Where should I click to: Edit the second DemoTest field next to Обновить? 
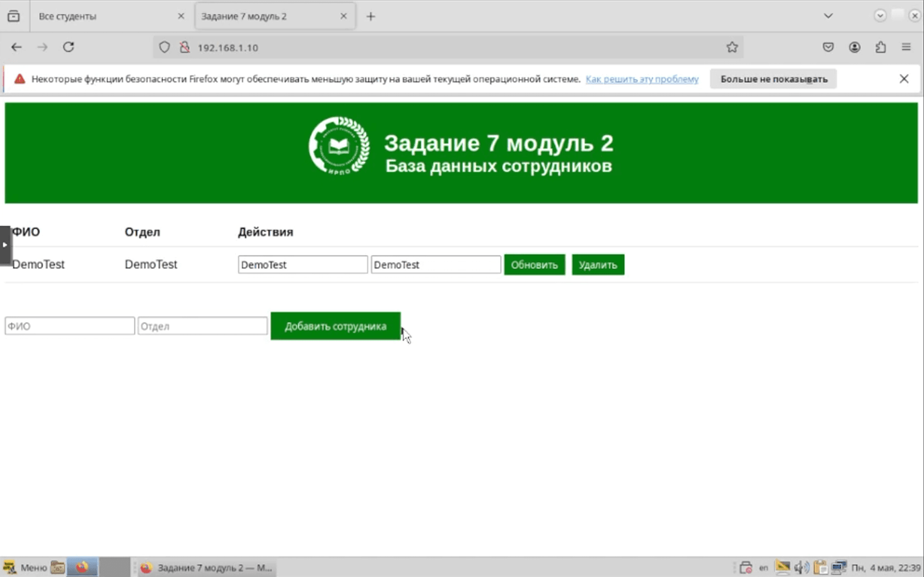[x=436, y=264]
